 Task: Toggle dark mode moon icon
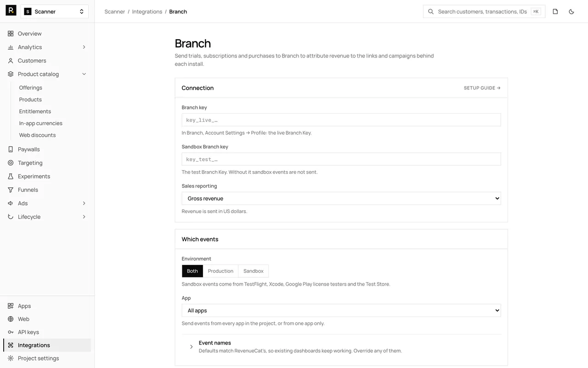[x=571, y=11]
